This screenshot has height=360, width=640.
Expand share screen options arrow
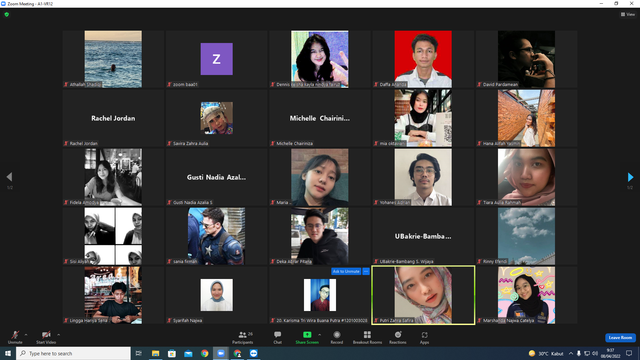(320, 335)
